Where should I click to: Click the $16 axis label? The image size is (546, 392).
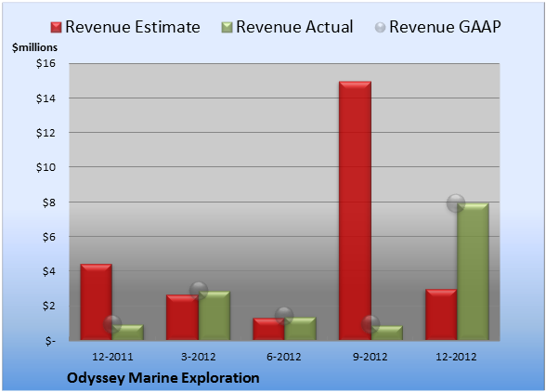pos(46,63)
